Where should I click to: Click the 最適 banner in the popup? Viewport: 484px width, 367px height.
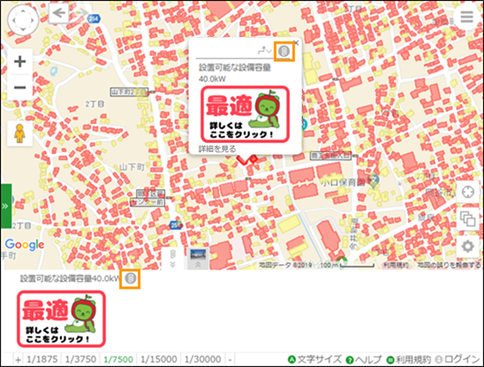[x=245, y=114]
